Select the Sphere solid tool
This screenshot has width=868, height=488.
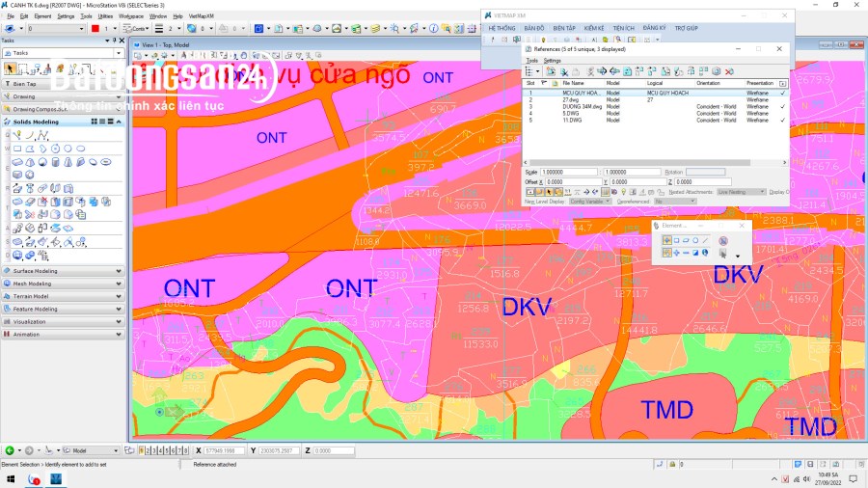click(x=42, y=162)
